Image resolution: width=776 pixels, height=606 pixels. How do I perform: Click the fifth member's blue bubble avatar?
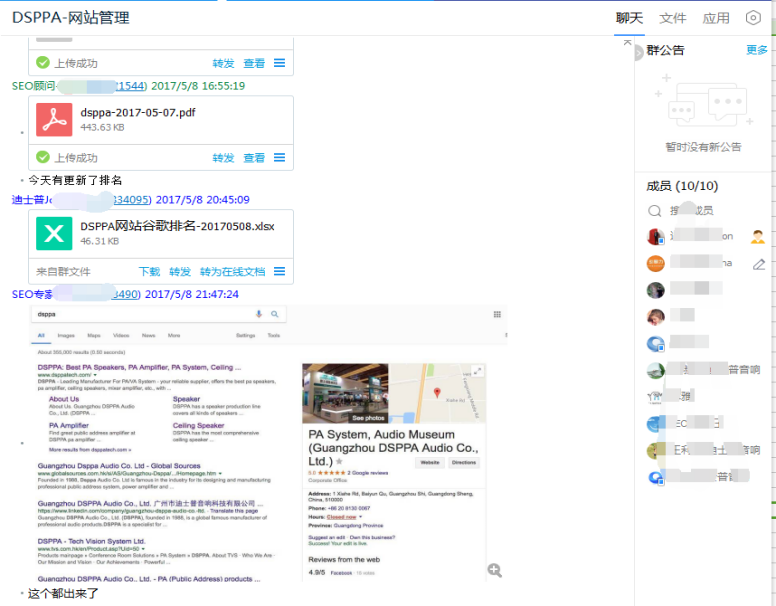(x=656, y=344)
